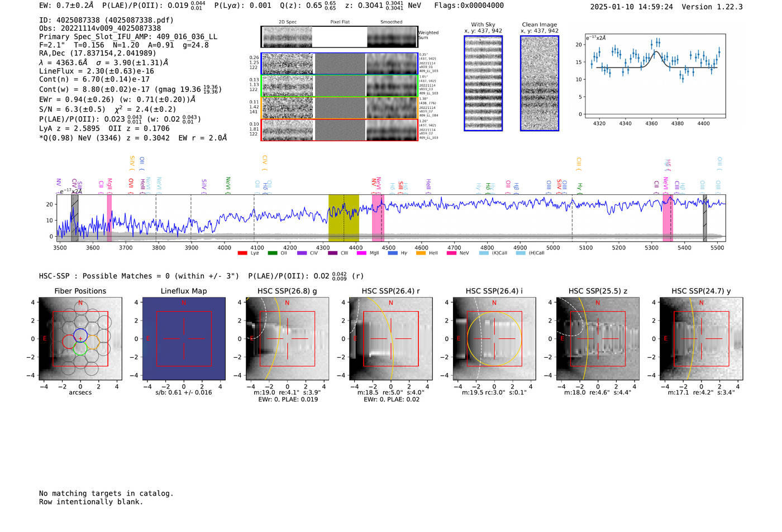The height and width of the screenshot is (532, 782).
Task: Click the blue Hγ legend swatch
Action: (393, 253)
